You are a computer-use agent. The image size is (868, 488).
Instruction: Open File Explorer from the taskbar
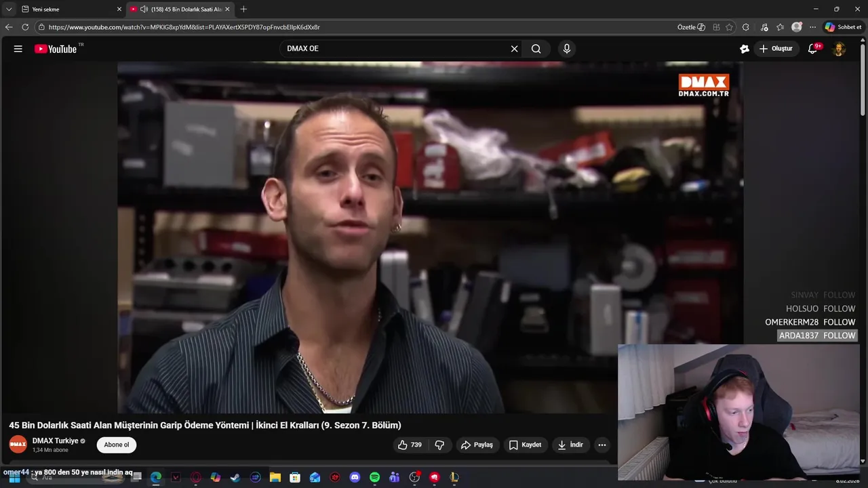point(275,477)
